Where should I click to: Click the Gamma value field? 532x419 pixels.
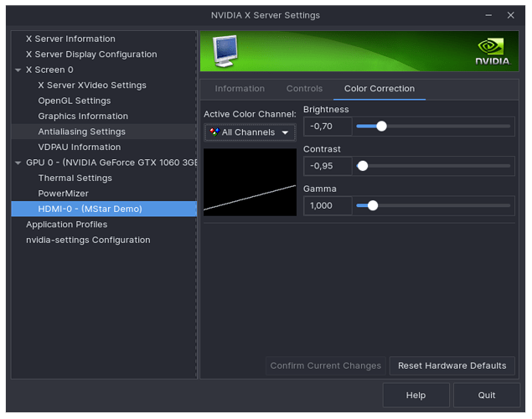328,206
